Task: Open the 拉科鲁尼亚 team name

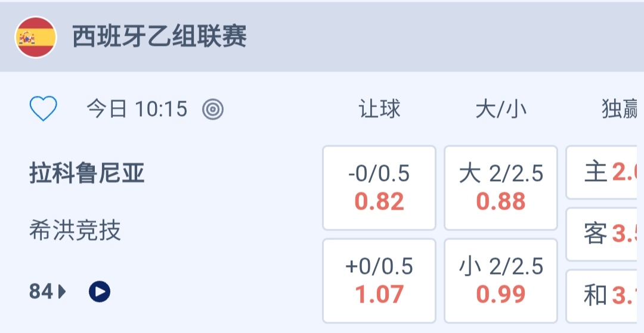Action: pos(87,174)
